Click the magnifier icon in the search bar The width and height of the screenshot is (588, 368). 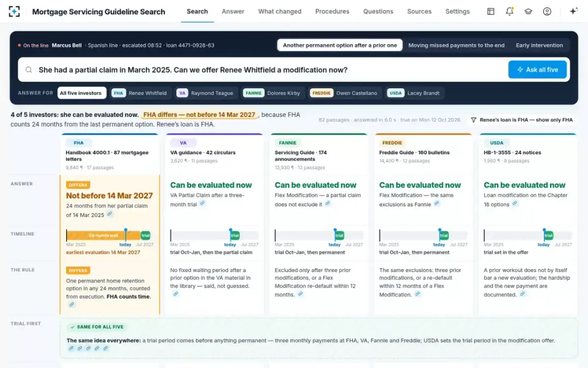click(x=29, y=70)
